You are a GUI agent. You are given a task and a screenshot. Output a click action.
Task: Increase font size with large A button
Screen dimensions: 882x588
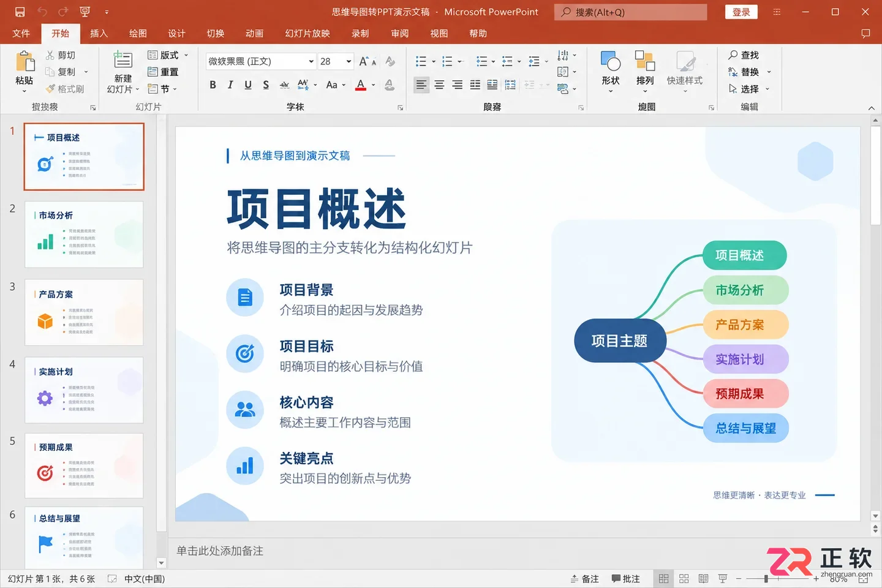coord(364,61)
